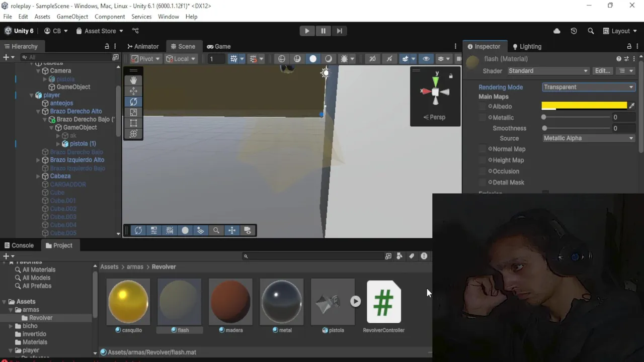
Task: Click the global search magnifier icon
Action: point(591,31)
